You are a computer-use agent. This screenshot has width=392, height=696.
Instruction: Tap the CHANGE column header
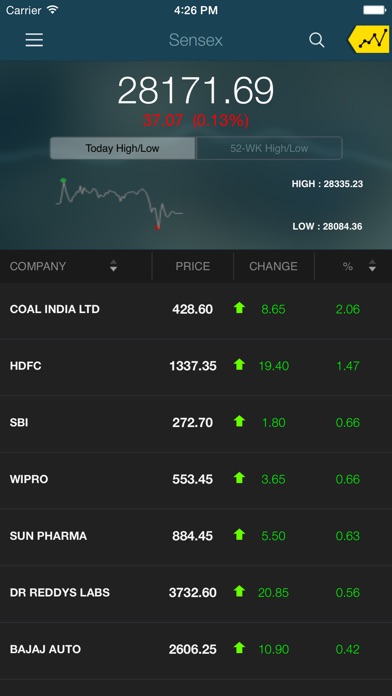(x=273, y=266)
